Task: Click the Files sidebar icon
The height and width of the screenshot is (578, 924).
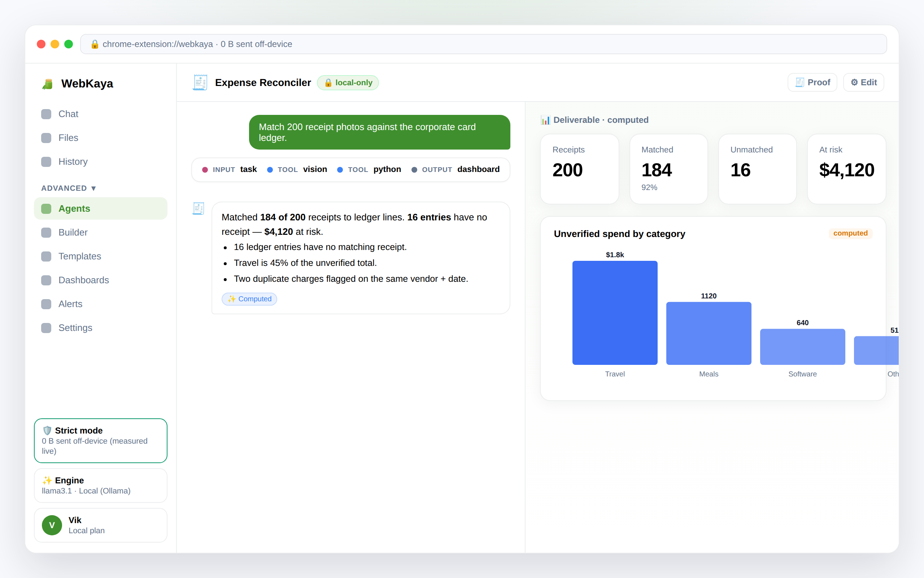Action: [x=46, y=138]
